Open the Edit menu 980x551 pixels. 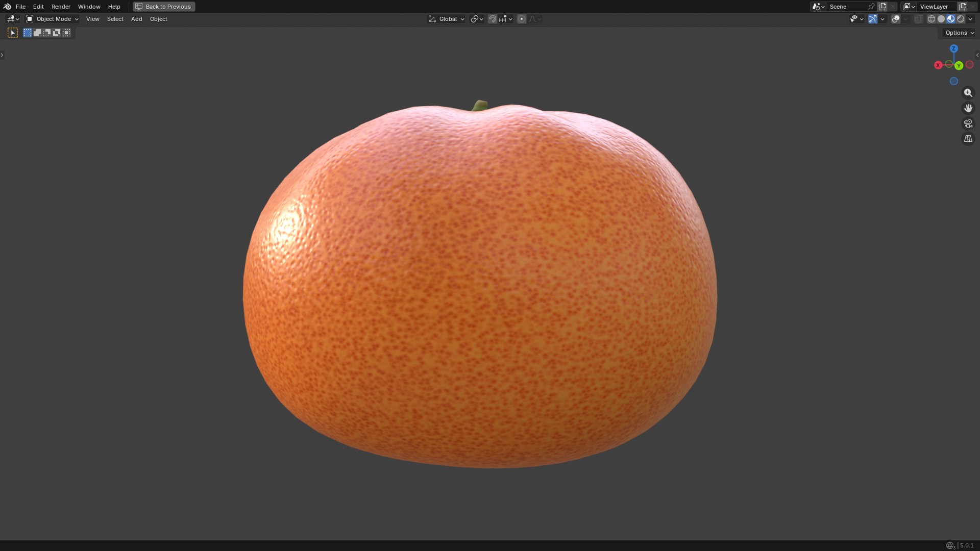tap(38, 7)
